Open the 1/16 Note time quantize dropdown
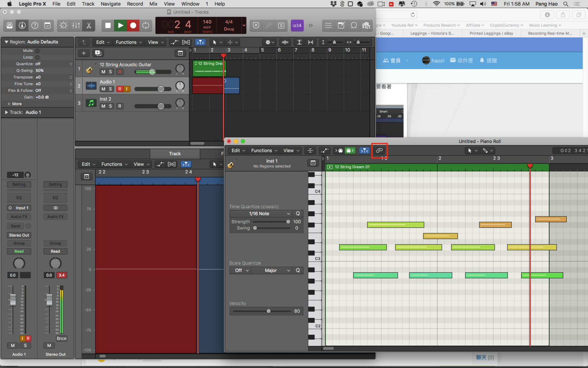588x368 pixels. pos(269,214)
